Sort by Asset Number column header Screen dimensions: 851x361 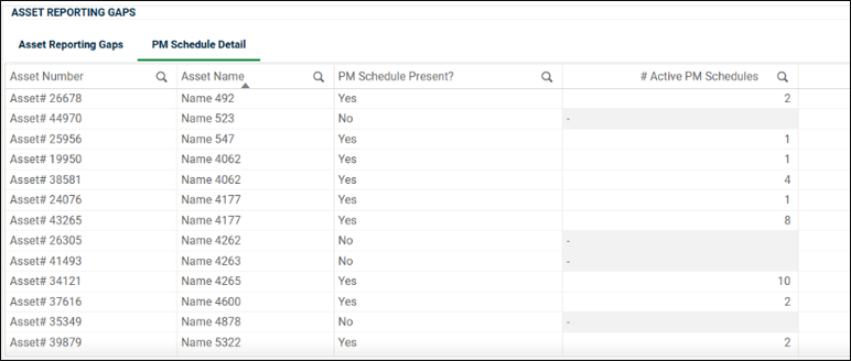(x=47, y=77)
